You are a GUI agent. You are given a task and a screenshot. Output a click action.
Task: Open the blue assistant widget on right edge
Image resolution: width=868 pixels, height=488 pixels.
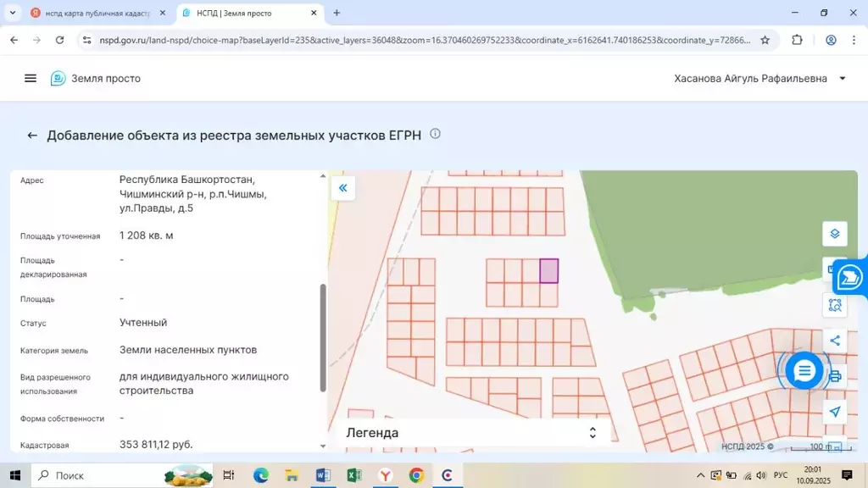(850, 276)
